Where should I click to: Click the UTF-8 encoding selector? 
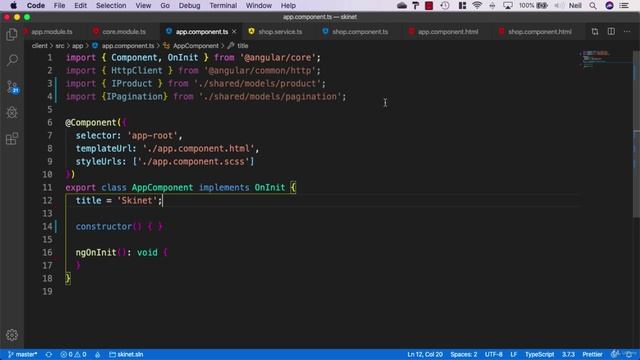click(493, 354)
